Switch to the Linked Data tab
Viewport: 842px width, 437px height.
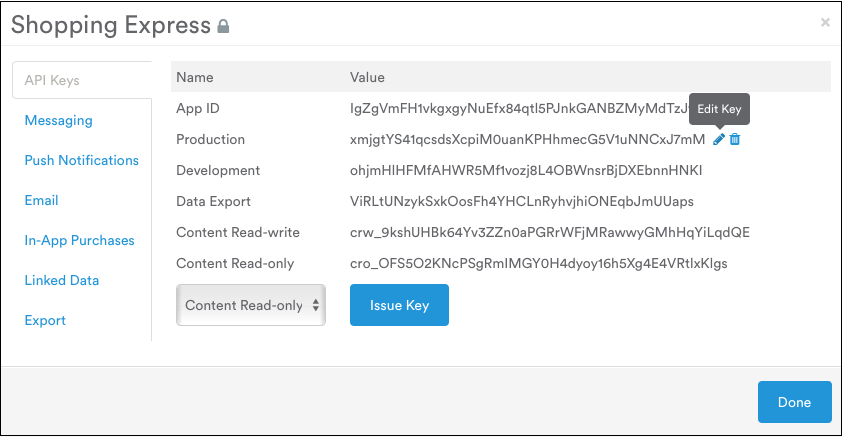point(62,280)
